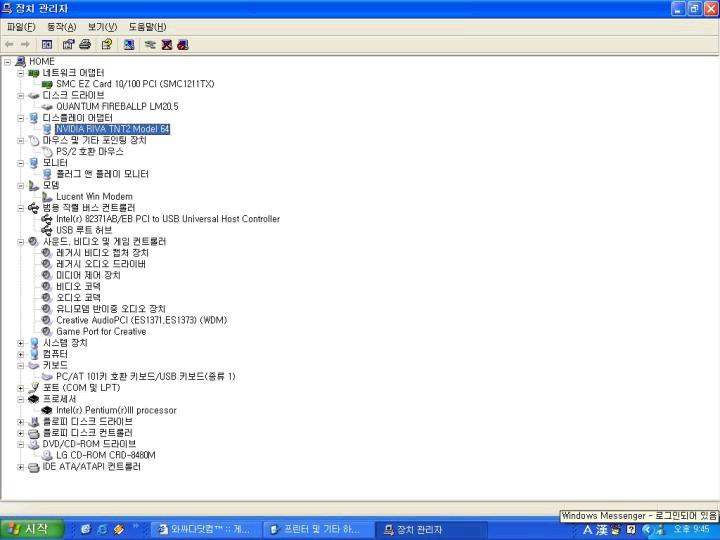The image size is (720, 540).
Task: Click the NVIDIA RIVA TNT2 display adapter icon
Action: click(47, 129)
